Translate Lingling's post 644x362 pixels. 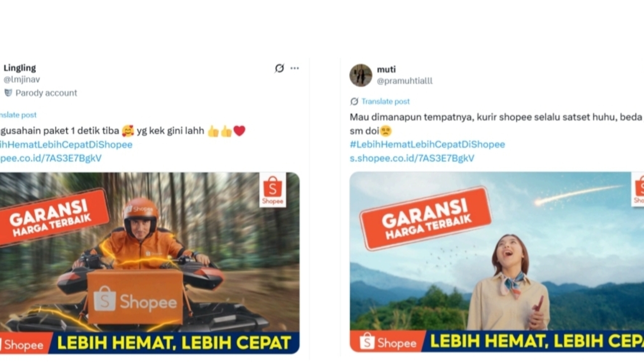click(18, 115)
